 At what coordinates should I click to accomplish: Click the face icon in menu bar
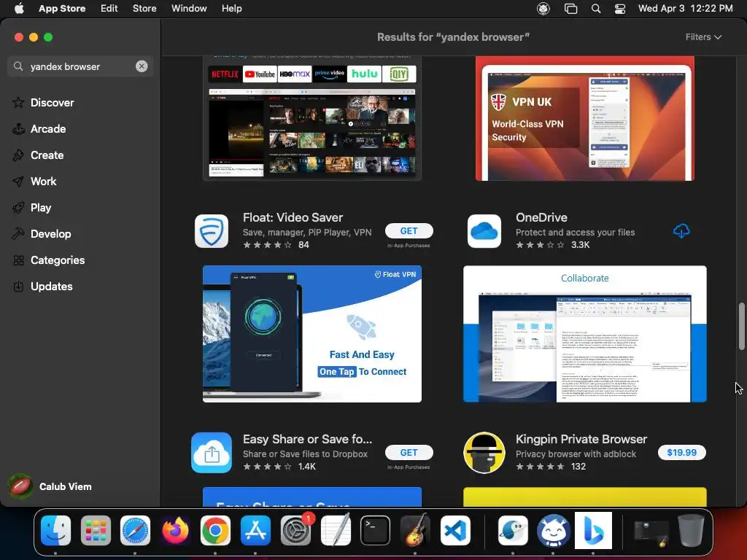(543, 9)
